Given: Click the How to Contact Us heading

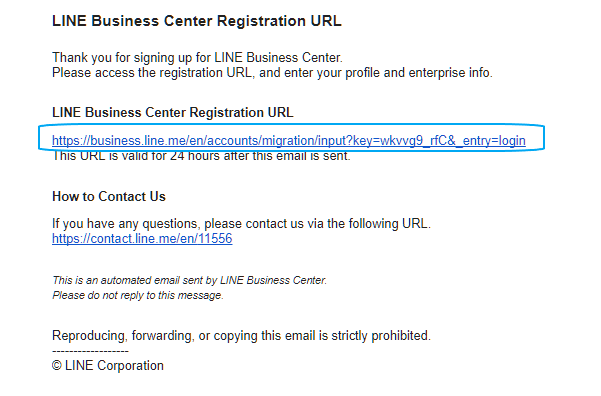Looking at the screenshot, I should coord(109,196).
